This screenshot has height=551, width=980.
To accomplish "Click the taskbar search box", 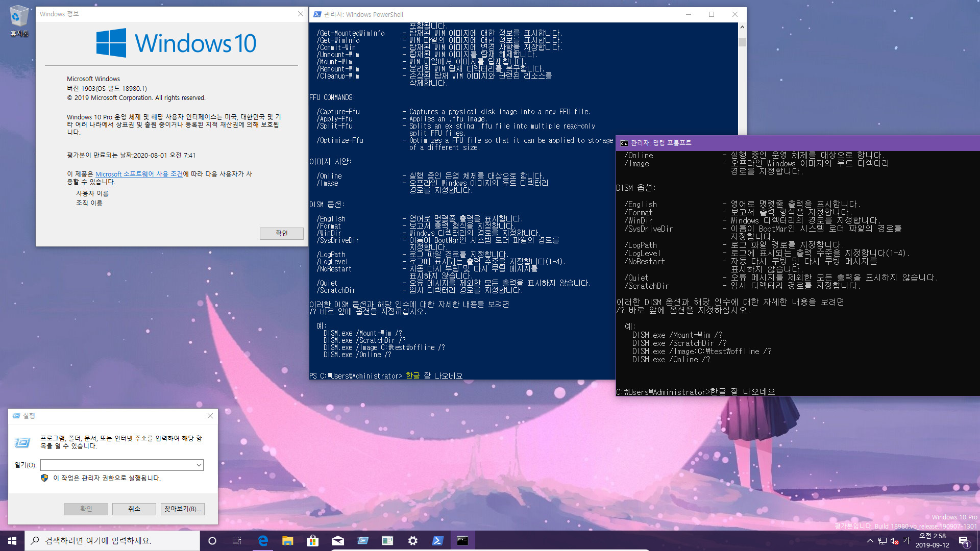I will click(112, 541).
